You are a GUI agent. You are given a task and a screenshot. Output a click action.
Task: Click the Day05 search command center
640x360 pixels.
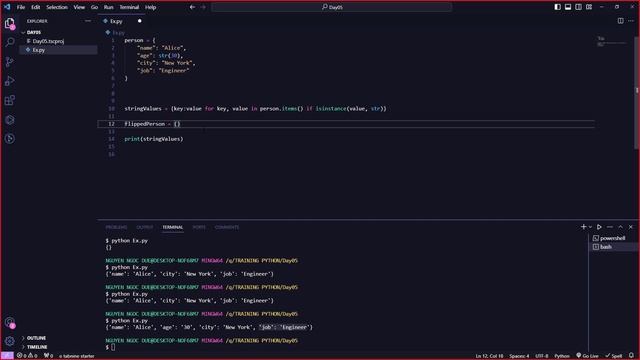332,7
